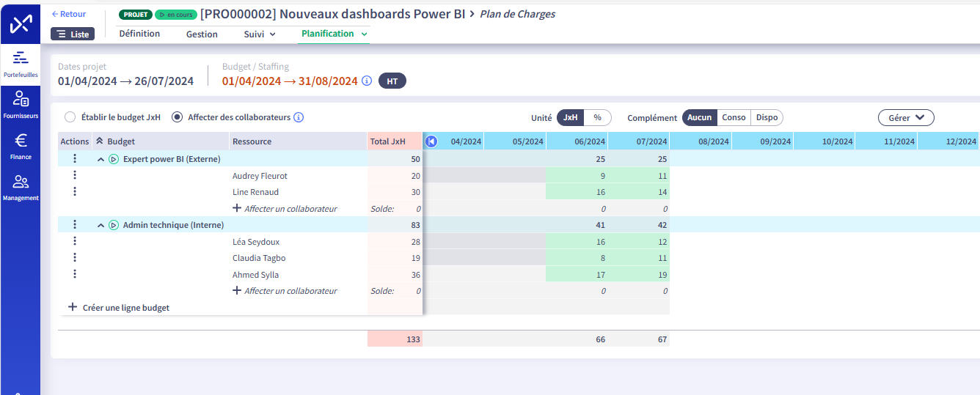Open the Gérer dropdown
The height and width of the screenshot is (395, 980).
906,117
